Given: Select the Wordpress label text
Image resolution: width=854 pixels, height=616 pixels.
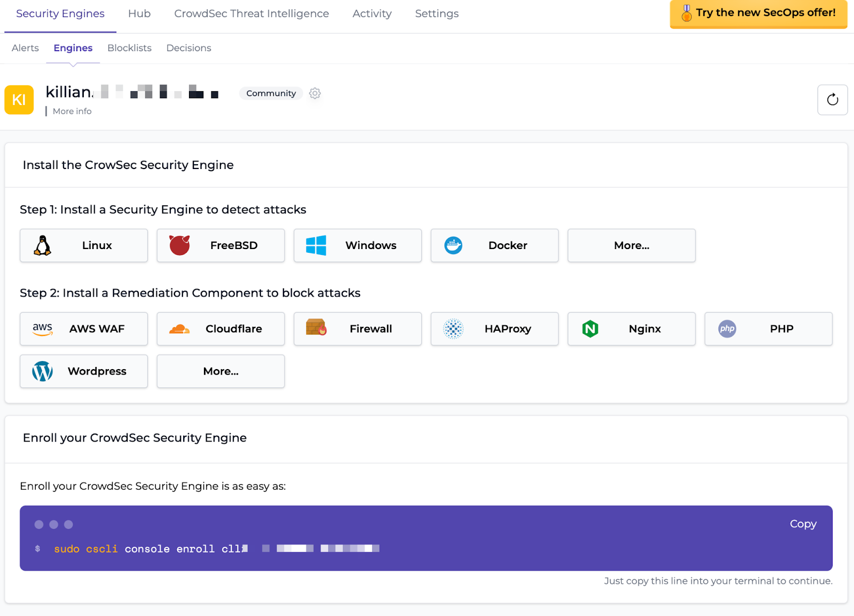Looking at the screenshot, I should coord(97,371).
